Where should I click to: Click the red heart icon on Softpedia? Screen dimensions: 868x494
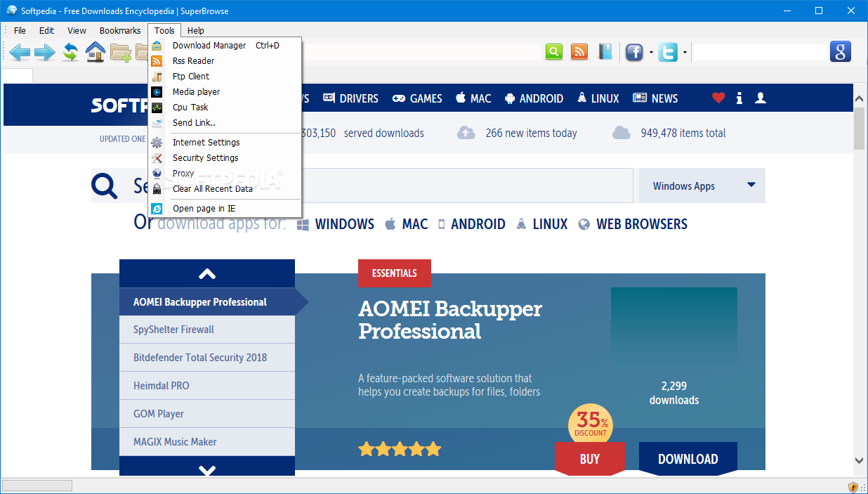(x=718, y=98)
